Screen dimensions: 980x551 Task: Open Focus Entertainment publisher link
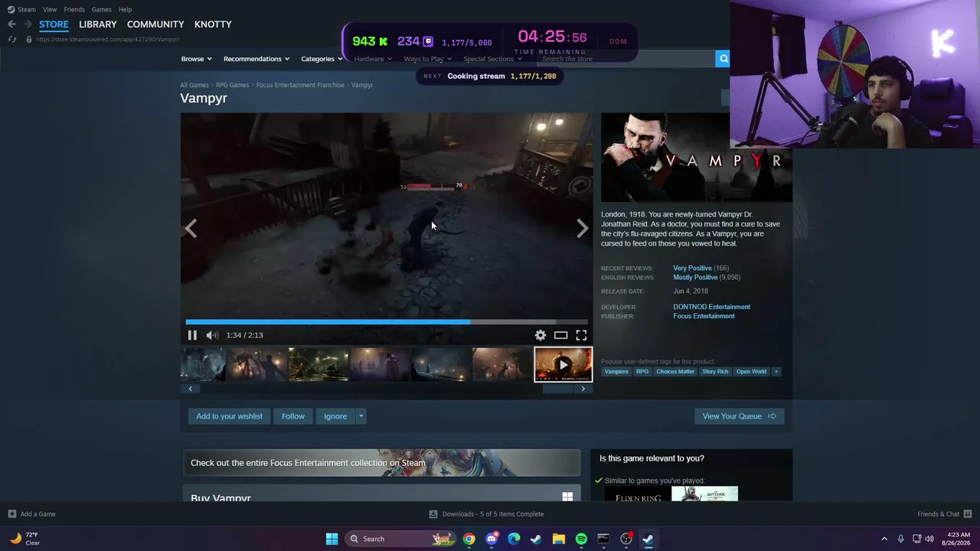point(704,316)
